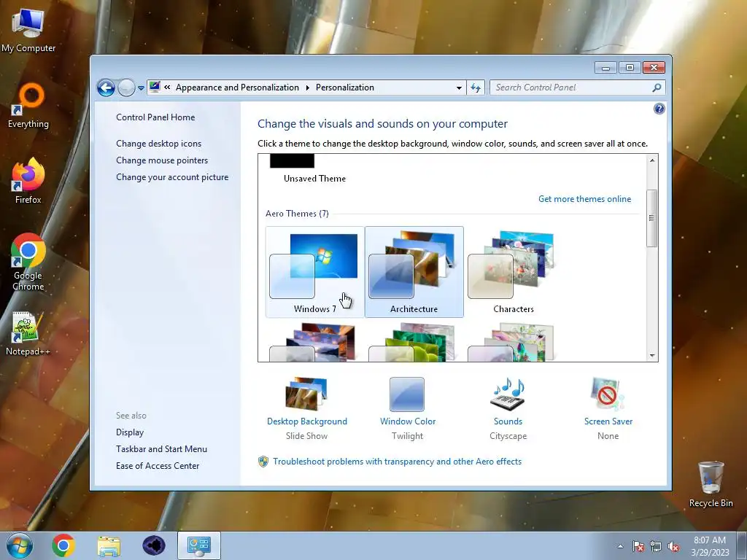This screenshot has width=747, height=560.
Task: Select the Control Panel taskbar button
Action: pos(199,545)
